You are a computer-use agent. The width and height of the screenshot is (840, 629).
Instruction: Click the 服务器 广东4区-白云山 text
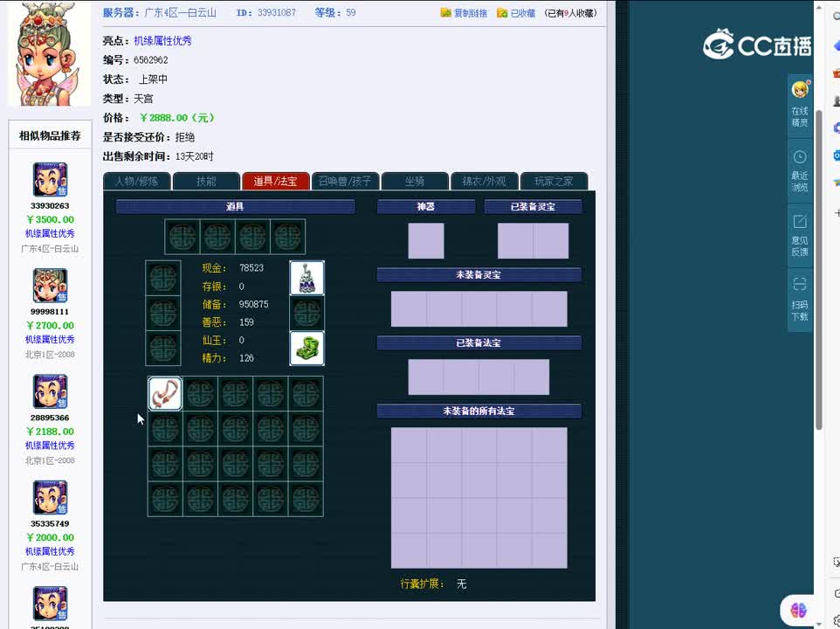pos(160,13)
